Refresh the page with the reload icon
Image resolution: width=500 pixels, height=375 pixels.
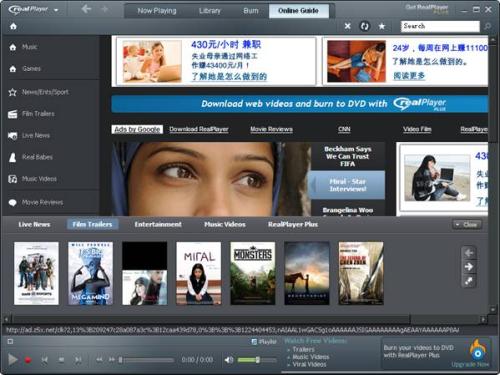coord(365,26)
